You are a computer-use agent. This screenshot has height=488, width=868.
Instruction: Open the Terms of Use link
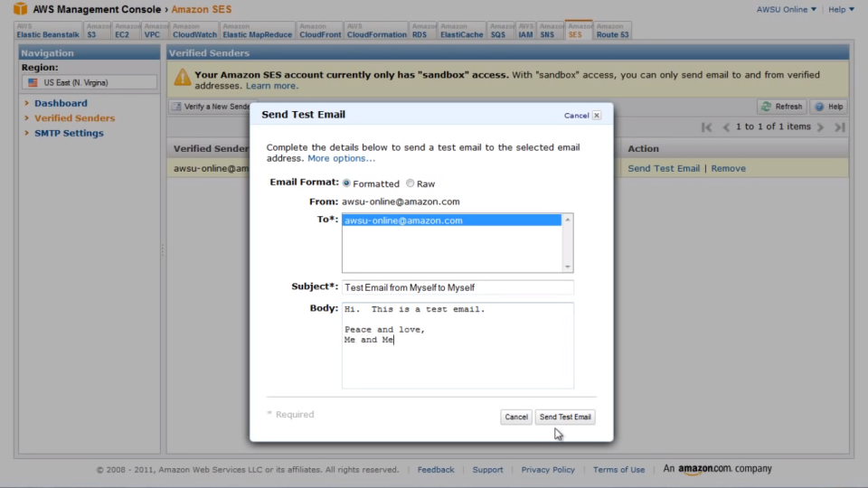(x=618, y=469)
